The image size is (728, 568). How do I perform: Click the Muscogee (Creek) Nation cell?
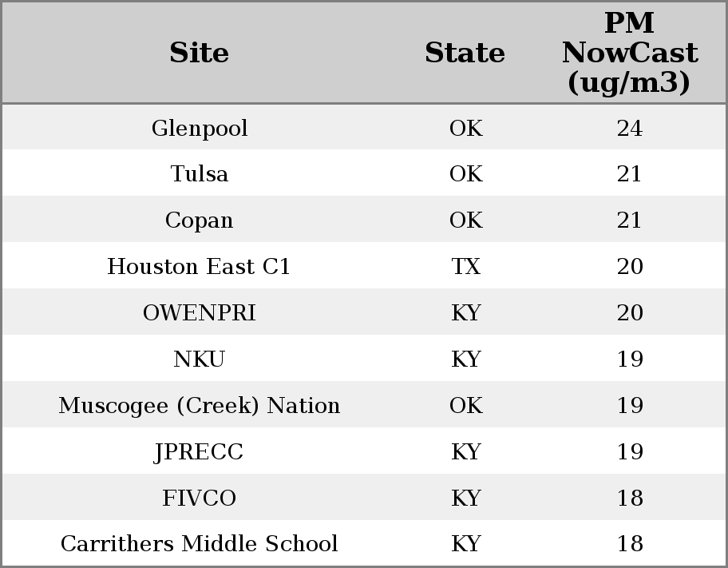(x=200, y=406)
